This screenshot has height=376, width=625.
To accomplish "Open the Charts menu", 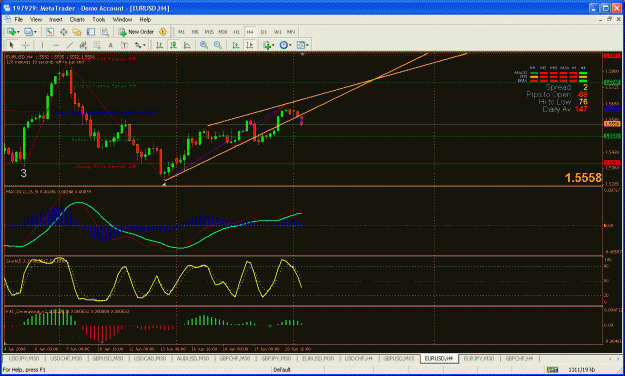I will tap(77, 19).
